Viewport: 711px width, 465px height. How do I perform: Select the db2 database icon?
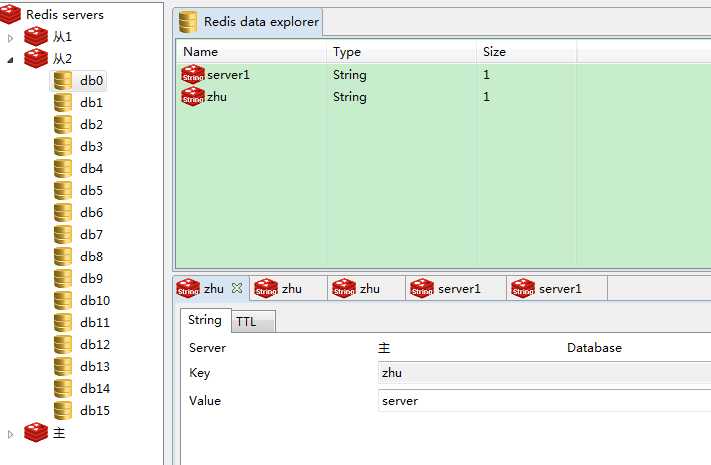tap(63, 124)
